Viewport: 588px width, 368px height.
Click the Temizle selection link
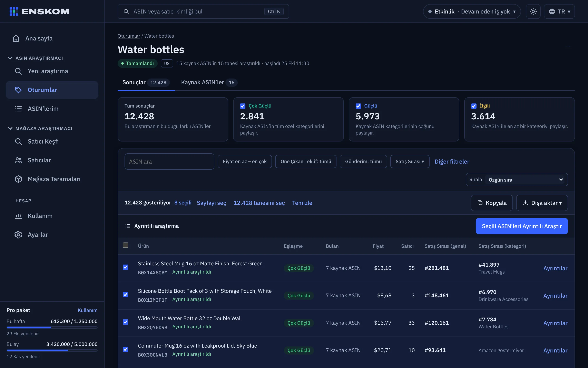[302, 203]
